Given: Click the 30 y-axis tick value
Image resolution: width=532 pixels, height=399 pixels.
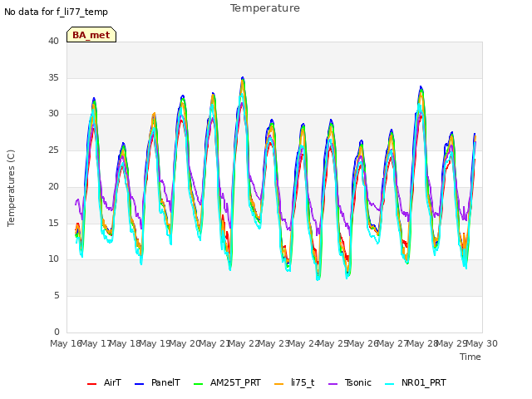Looking at the screenshot, I should (x=53, y=114).
